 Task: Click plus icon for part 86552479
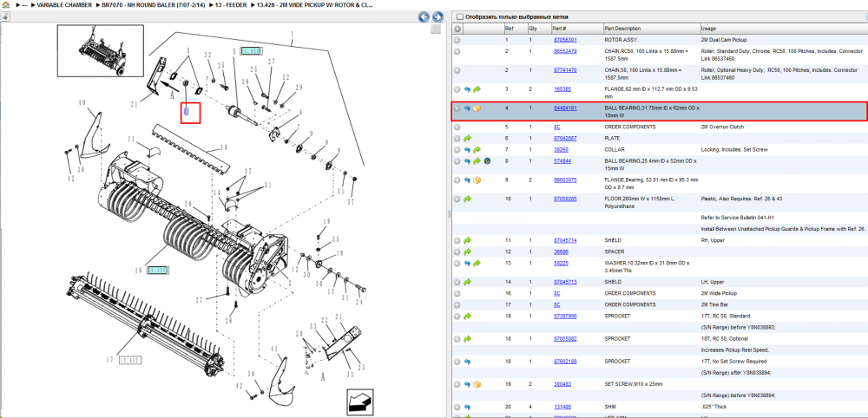[457, 51]
